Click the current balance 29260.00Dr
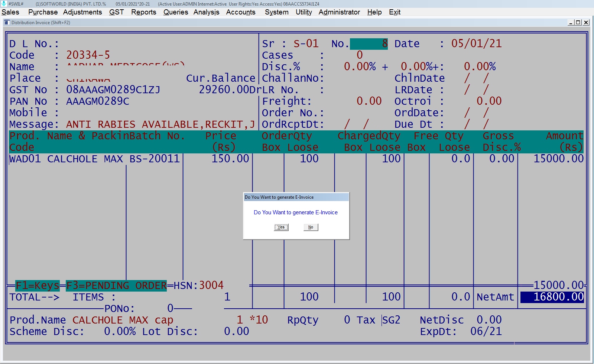Image resolution: width=594 pixels, height=364 pixels. 230,90
